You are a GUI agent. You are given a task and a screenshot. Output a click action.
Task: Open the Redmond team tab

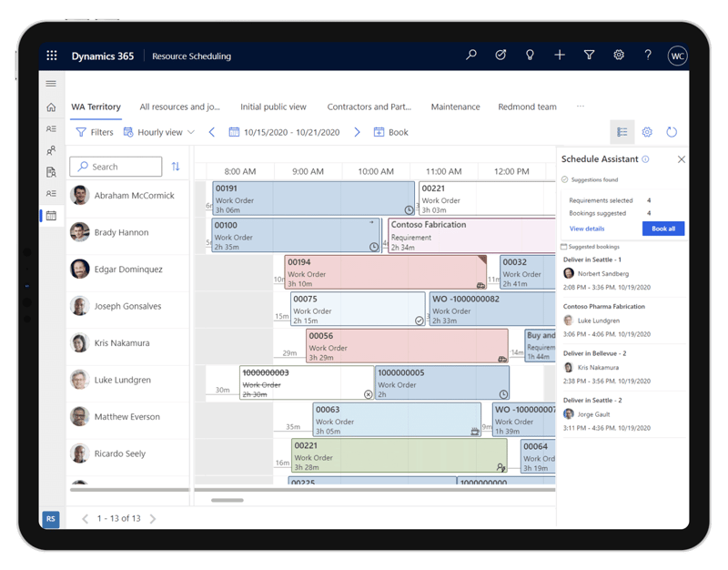pyautogui.click(x=527, y=107)
